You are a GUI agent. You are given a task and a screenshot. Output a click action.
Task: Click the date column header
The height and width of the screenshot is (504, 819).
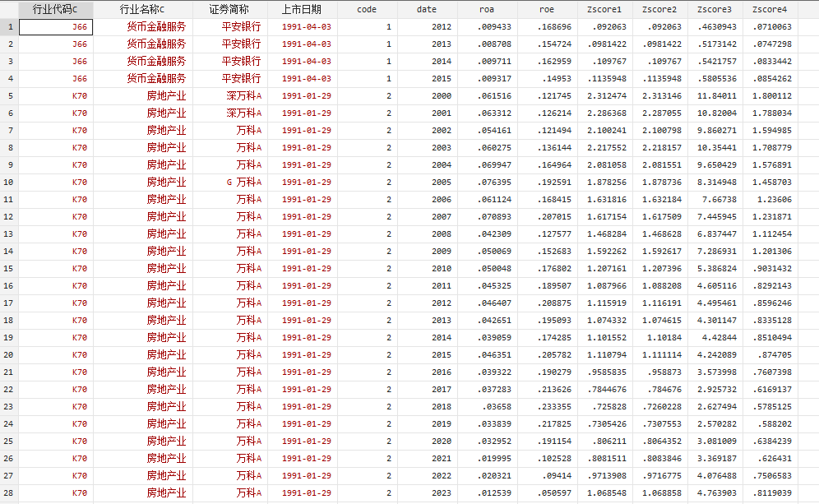(x=427, y=10)
